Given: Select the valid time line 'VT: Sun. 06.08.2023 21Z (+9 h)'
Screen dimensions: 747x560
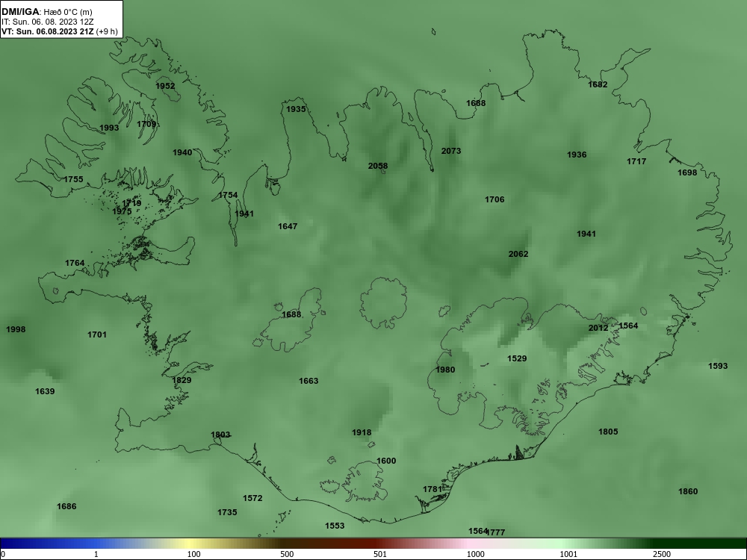Looking at the screenshot, I should (x=58, y=31).
